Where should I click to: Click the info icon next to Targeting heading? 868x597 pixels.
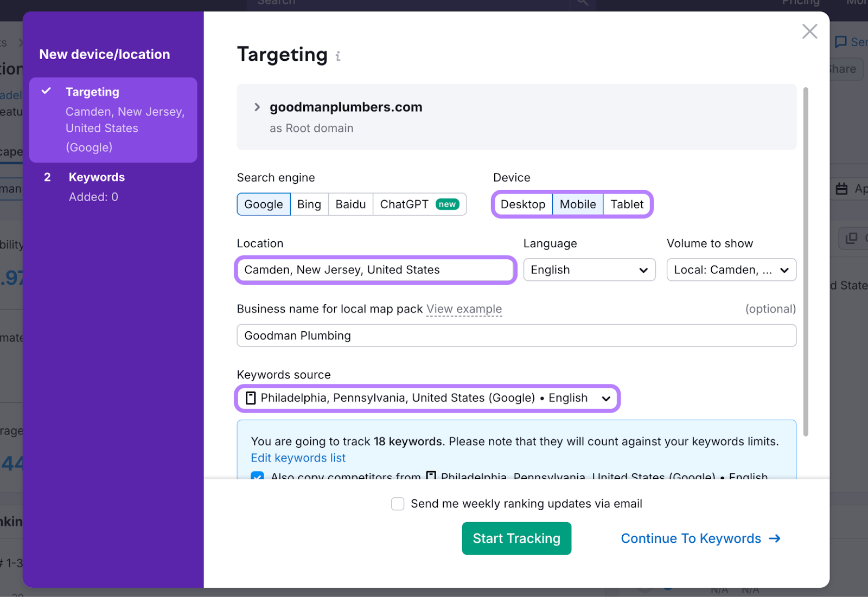pos(338,56)
